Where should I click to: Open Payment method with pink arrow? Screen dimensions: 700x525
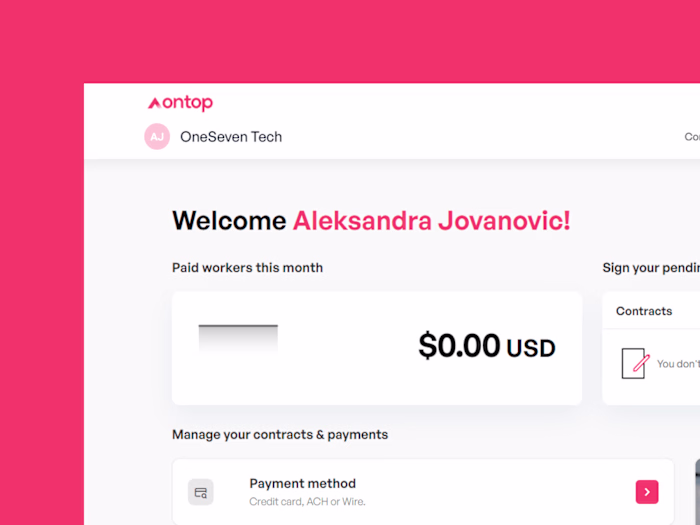647,492
